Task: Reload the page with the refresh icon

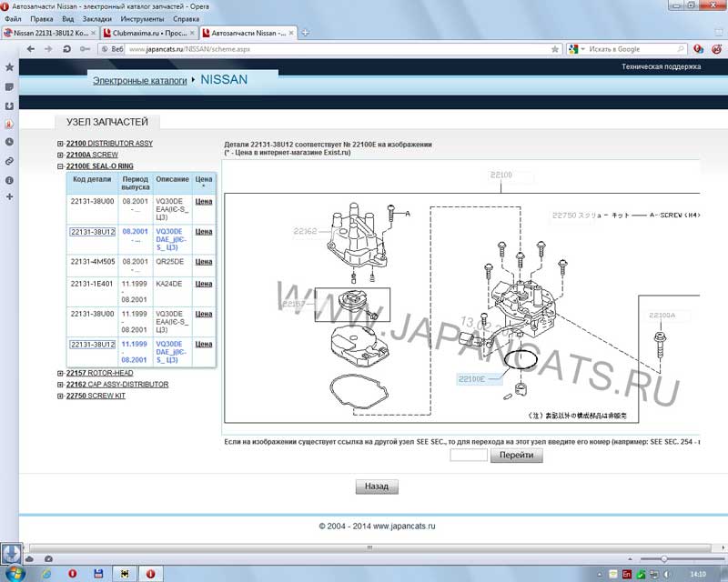Action: (67, 49)
